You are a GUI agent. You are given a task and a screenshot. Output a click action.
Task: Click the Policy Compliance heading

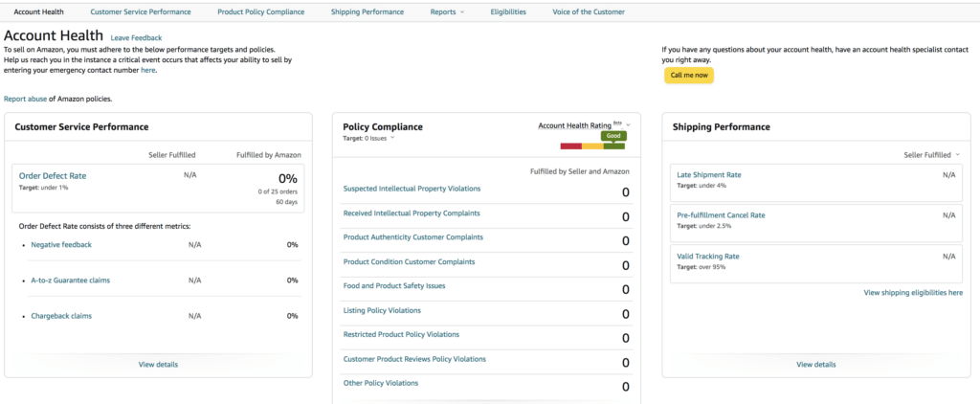coord(383,127)
